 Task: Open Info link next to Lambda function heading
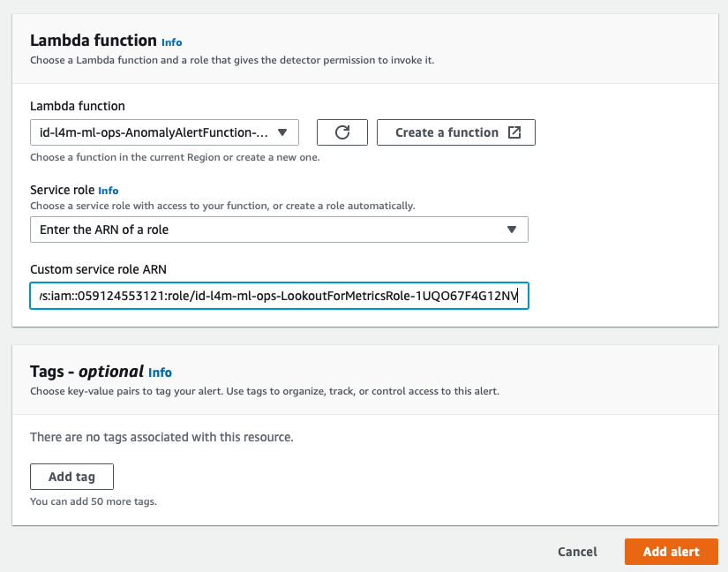click(172, 42)
